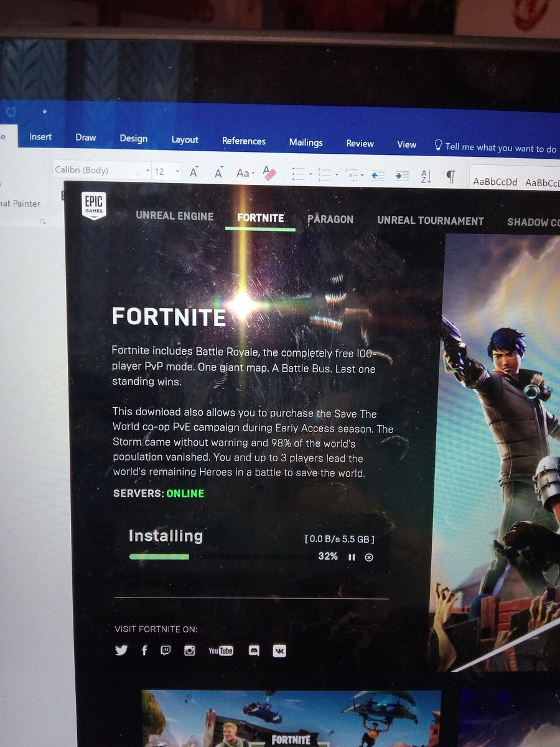Clear all formatting in Word
Image resolution: width=560 pixels, height=747 pixels.
point(269,172)
